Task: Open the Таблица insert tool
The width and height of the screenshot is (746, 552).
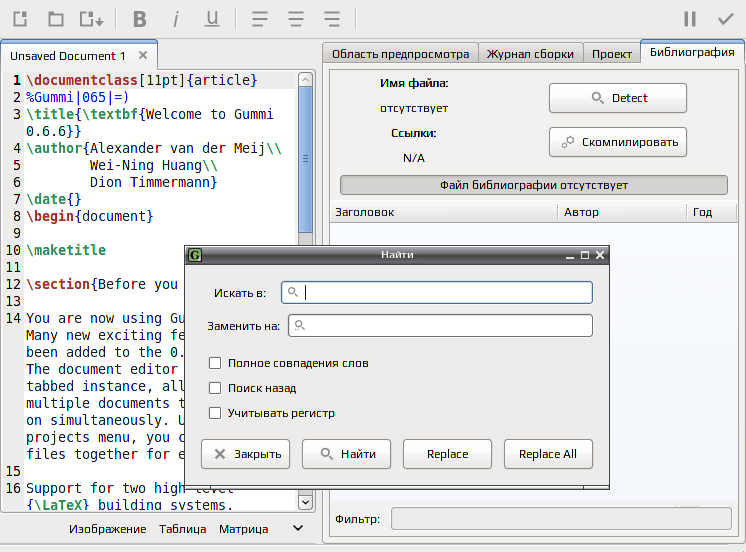Action: pos(183,529)
